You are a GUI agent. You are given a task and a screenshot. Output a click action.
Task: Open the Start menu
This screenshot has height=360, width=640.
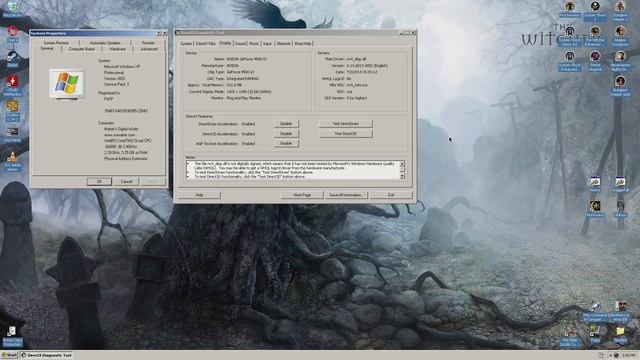pyautogui.click(x=9, y=355)
